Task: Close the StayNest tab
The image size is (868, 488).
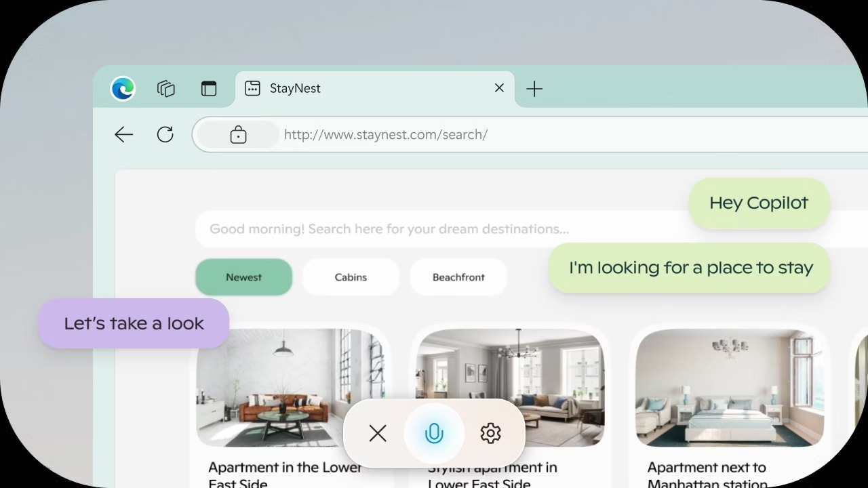Action: [499, 88]
